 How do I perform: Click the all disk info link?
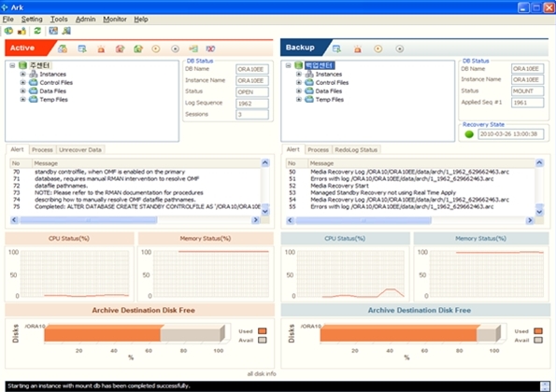click(262, 373)
